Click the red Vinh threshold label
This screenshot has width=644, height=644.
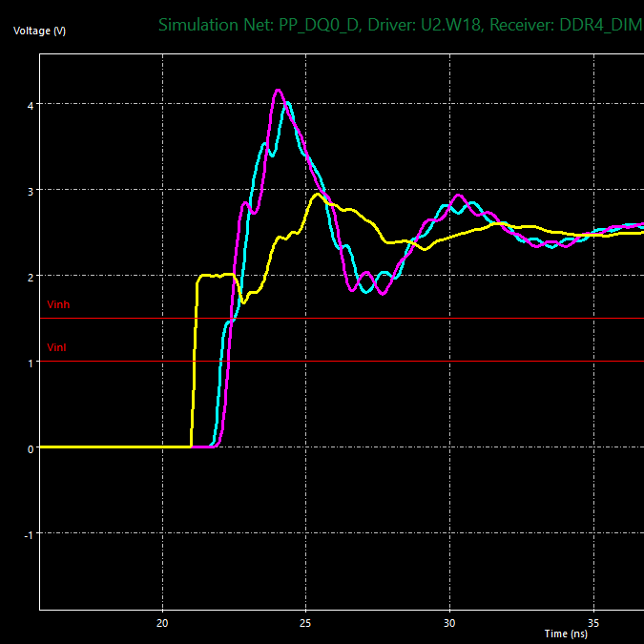tap(58, 304)
